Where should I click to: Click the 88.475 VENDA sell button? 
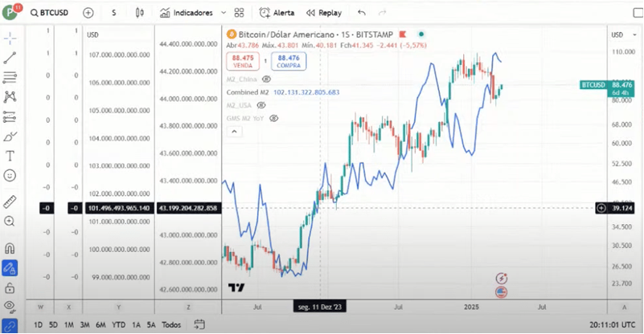[243, 61]
